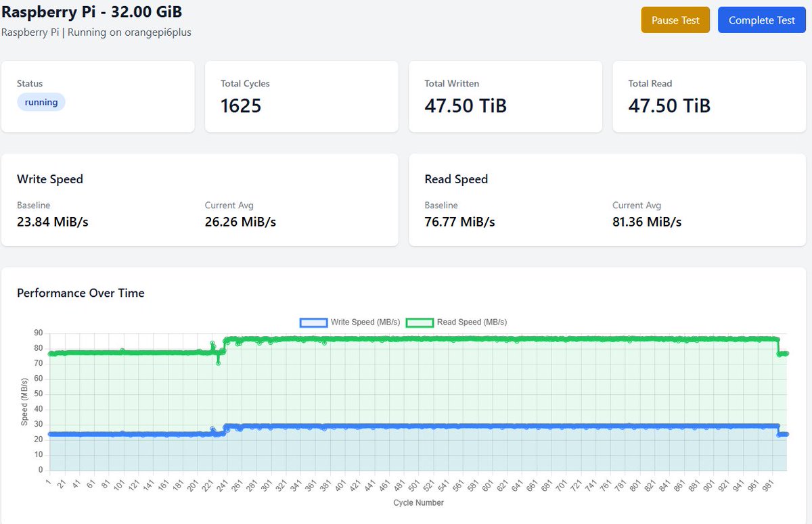The height and width of the screenshot is (524, 812).
Task: Toggle Write Speed (MB/s) legend swatch
Action: pos(313,323)
